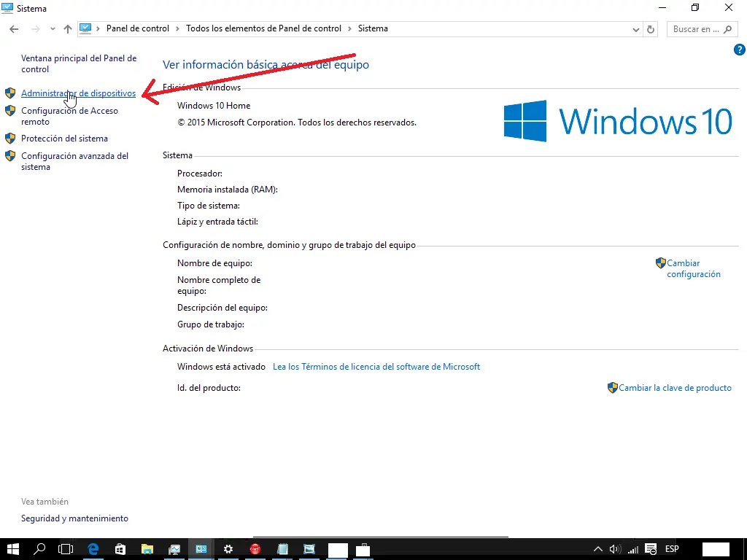Refresh the page with refresh button
The image size is (747, 560).
651,29
